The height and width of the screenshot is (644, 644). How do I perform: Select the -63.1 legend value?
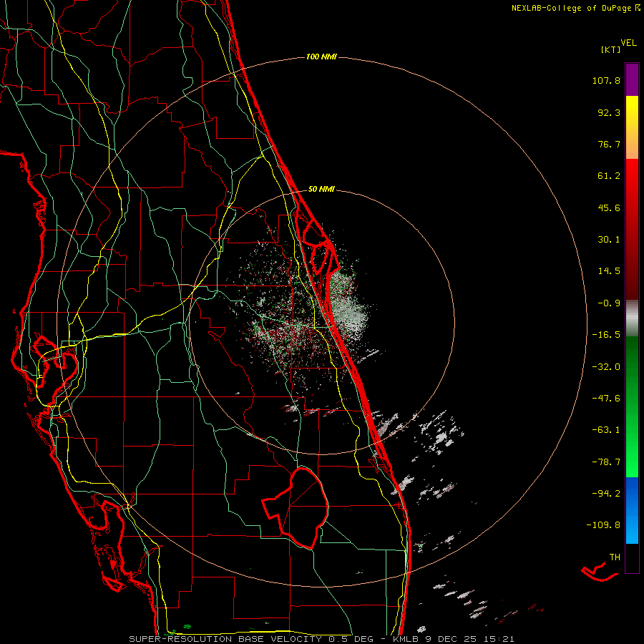pos(606,430)
